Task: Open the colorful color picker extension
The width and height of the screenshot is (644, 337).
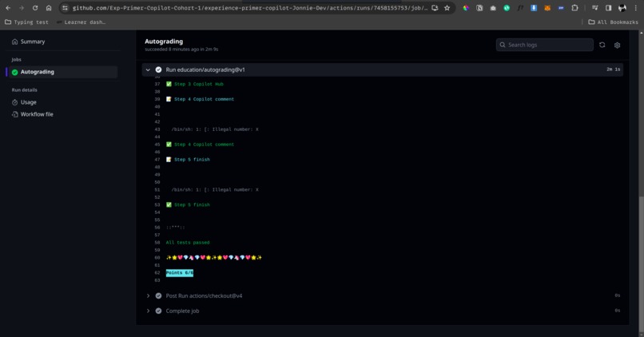Action: (x=466, y=8)
